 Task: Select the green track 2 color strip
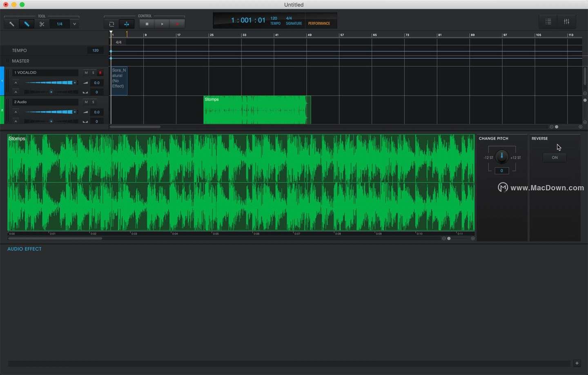coord(2,110)
